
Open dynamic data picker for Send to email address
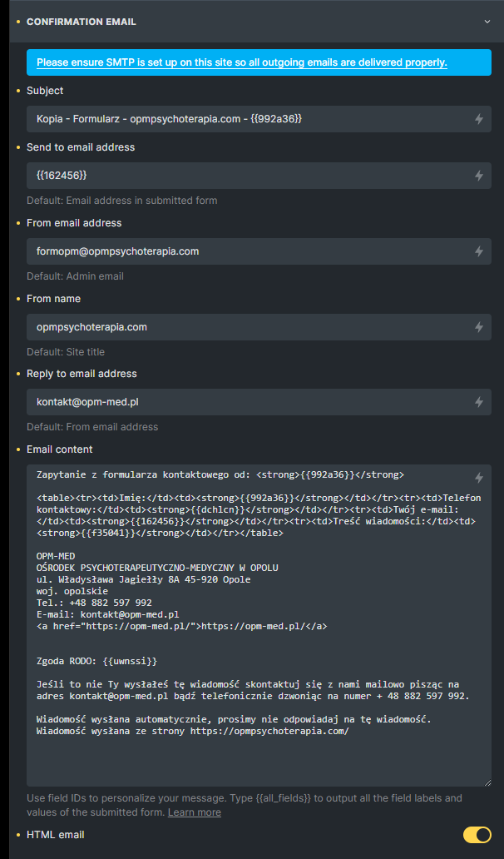click(x=479, y=176)
